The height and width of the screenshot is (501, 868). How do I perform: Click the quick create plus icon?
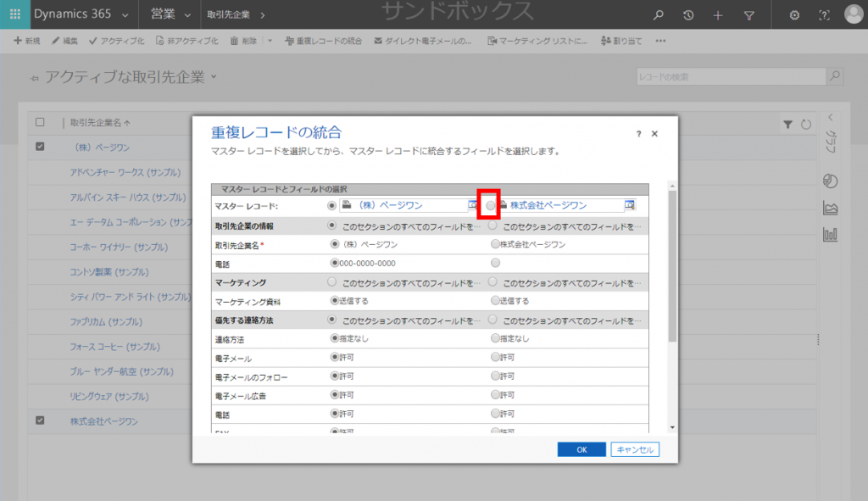718,15
